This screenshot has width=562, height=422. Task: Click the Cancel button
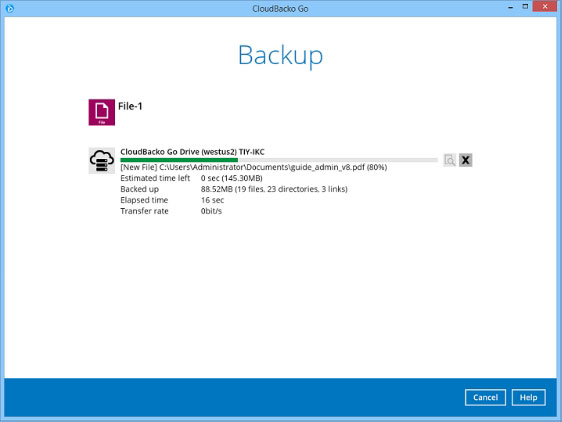click(x=485, y=397)
